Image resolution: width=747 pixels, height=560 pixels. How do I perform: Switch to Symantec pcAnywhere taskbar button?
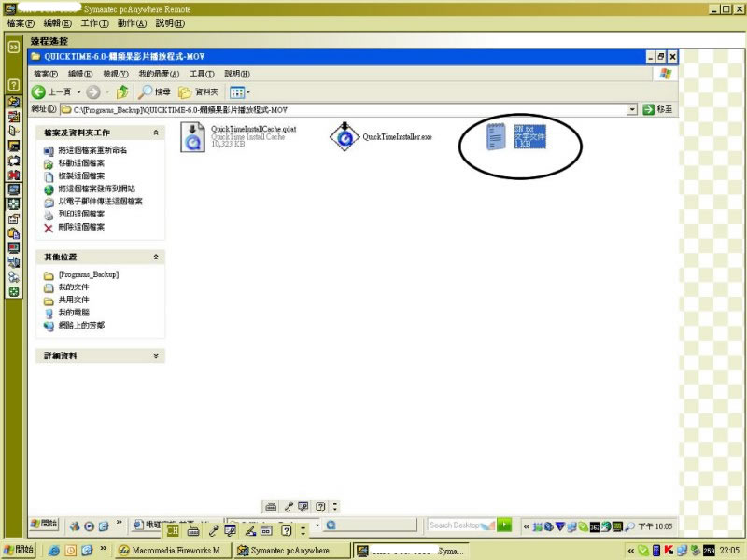coord(291,551)
